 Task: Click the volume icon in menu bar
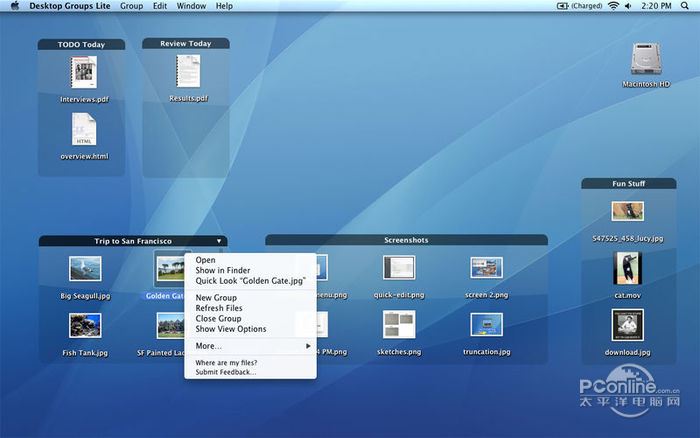[627, 6]
